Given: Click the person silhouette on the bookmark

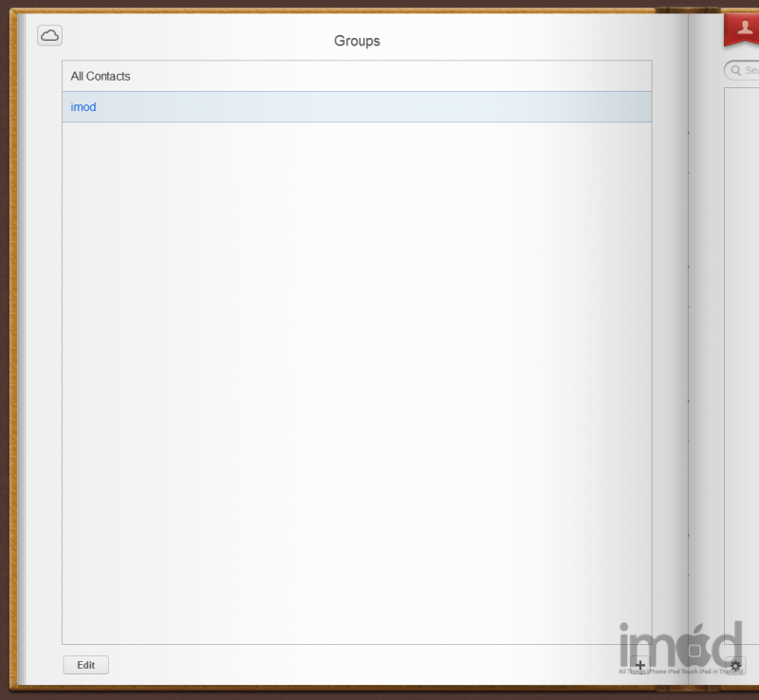Looking at the screenshot, I should 746,26.
